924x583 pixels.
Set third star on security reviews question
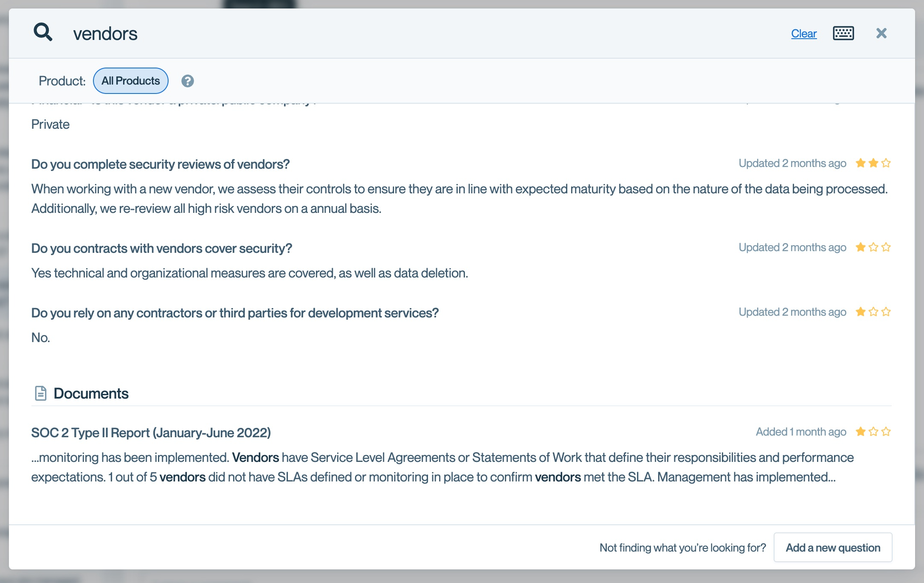[x=886, y=163]
